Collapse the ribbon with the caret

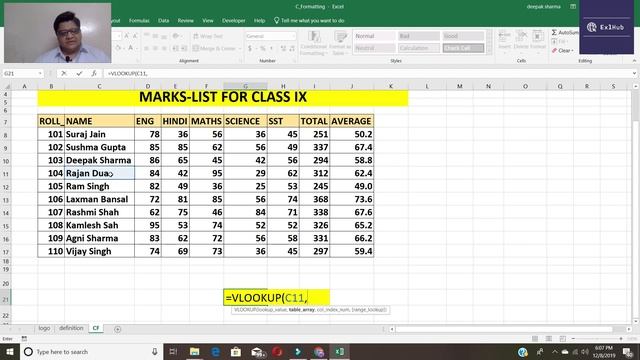click(x=634, y=61)
